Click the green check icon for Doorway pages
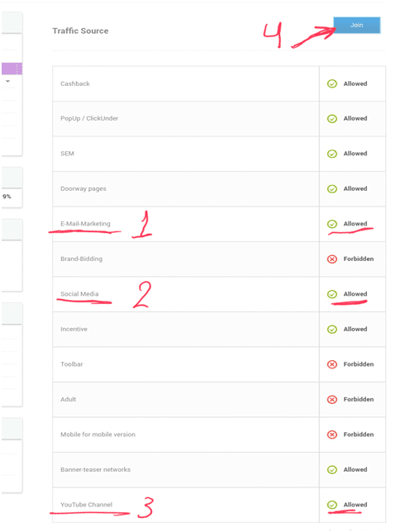The image size is (419, 532). tap(332, 189)
